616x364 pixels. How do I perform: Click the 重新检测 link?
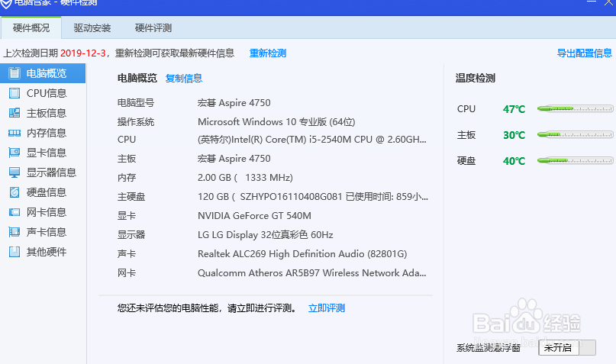pyautogui.click(x=268, y=53)
